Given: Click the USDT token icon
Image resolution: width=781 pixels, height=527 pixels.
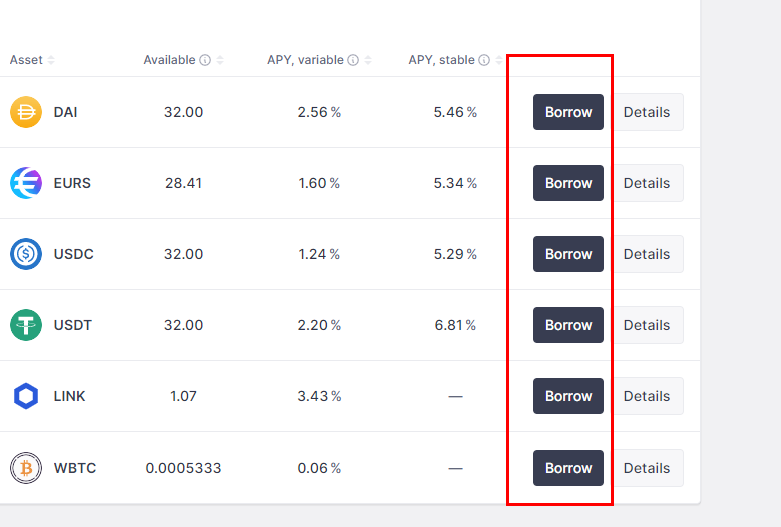Looking at the screenshot, I should (26, 325).
